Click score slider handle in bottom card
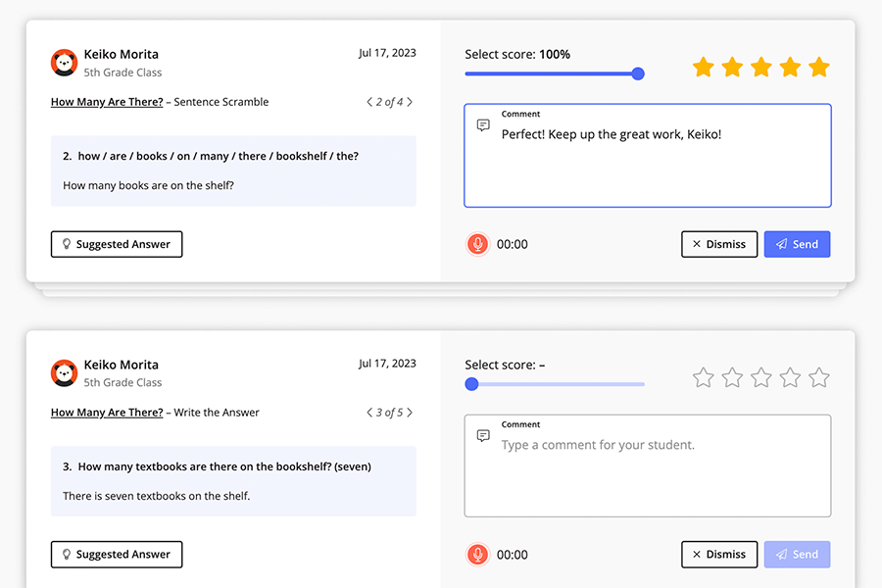This screenshot has height=588, width=882. pos(471,384)
